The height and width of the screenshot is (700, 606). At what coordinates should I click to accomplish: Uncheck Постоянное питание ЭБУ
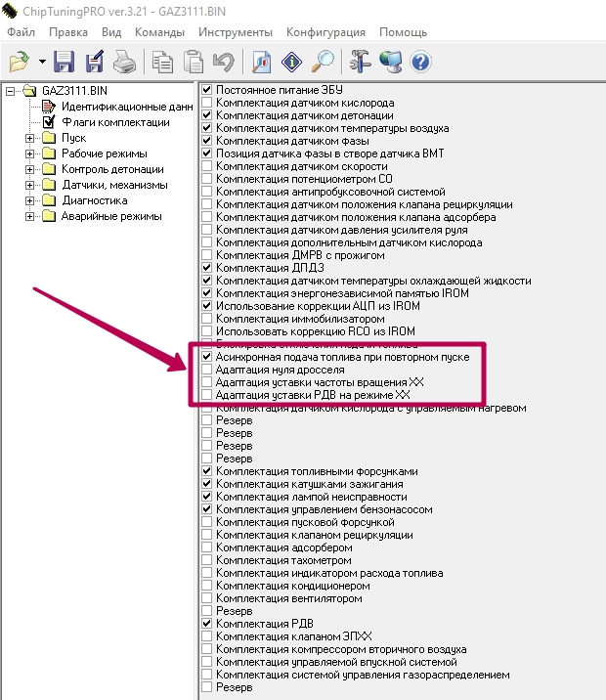point(206,89)
